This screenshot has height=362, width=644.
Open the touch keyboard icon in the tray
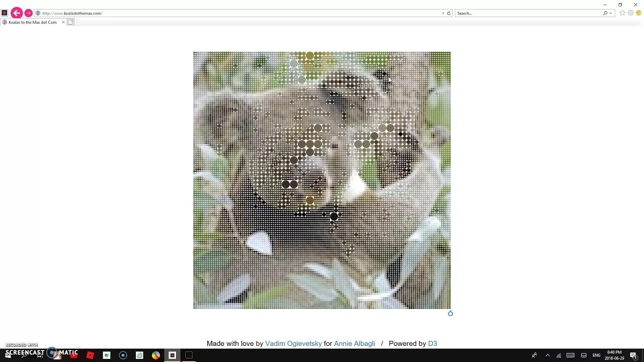pyautogui.click(x=570, y=355)
